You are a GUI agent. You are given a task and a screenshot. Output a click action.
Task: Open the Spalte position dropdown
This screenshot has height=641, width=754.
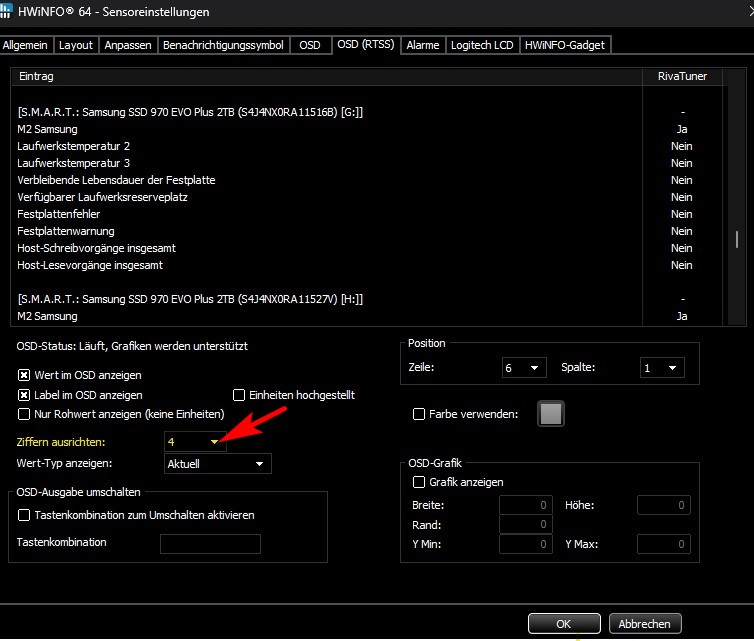662,368
